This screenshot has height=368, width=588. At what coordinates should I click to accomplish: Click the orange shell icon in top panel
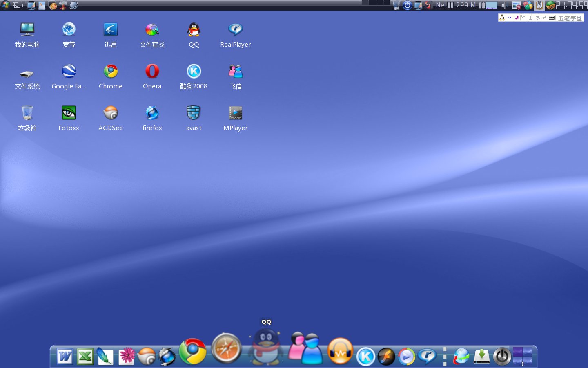click(x=53, y=5)
